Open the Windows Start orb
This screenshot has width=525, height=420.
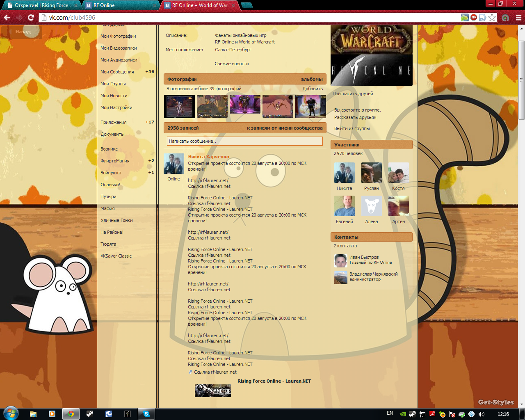pyautogui.click(x=11, y=413)
